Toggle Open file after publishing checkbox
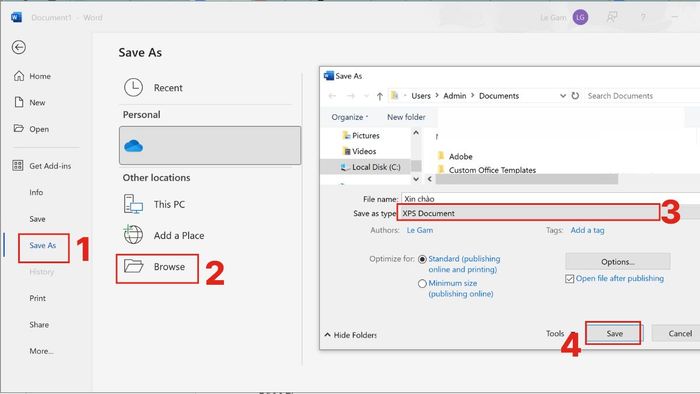 coord(570,279)
